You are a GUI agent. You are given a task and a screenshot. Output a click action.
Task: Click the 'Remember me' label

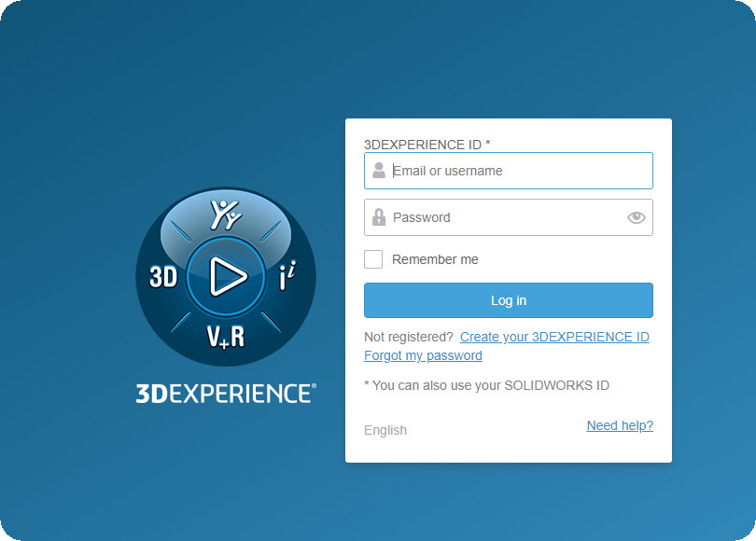[x=435, y=259]
